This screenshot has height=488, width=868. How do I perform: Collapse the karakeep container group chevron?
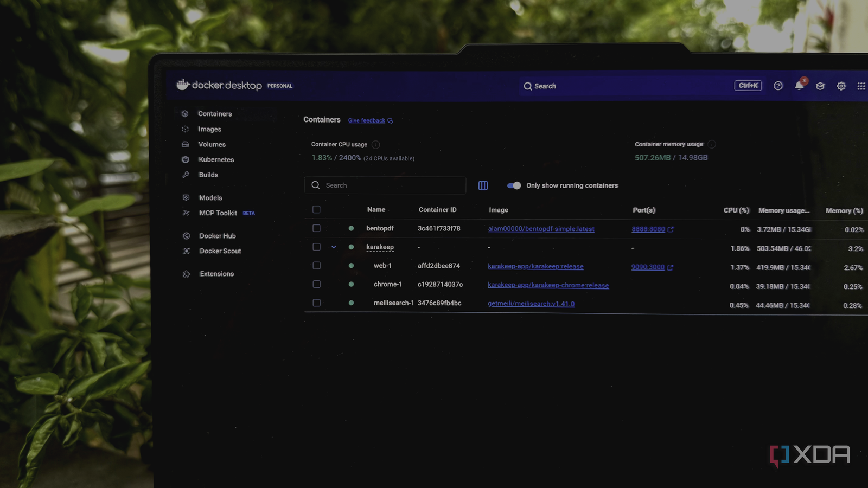[334, 247]
